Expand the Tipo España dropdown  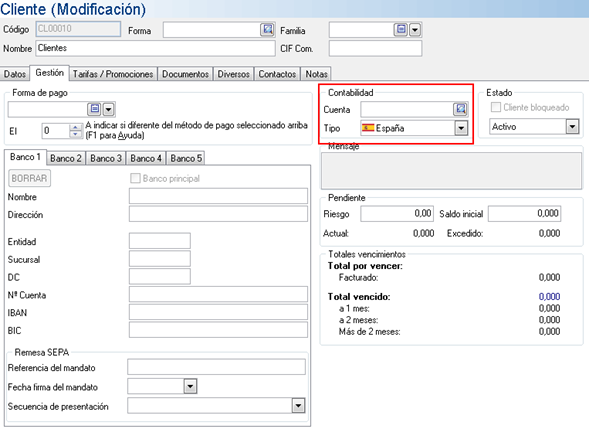(x=461, y=128)
